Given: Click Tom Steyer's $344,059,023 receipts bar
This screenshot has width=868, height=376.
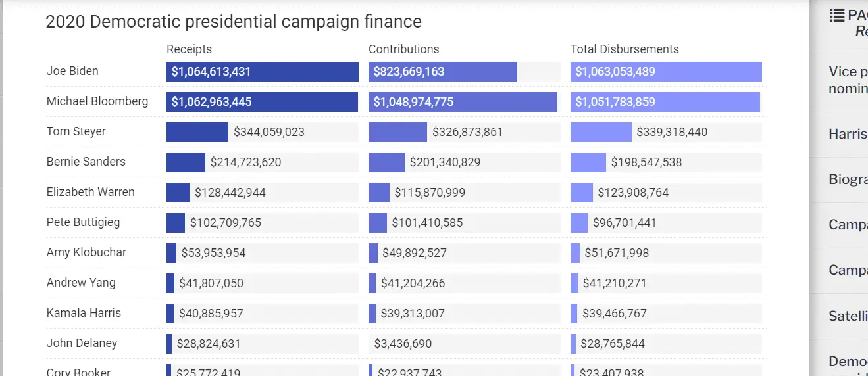Looking at the screenshot, I should coord(197,132).
